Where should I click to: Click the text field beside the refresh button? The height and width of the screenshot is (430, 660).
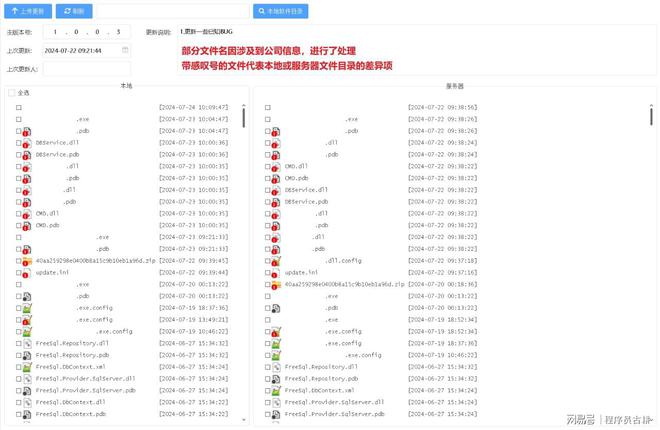[173, 11]
